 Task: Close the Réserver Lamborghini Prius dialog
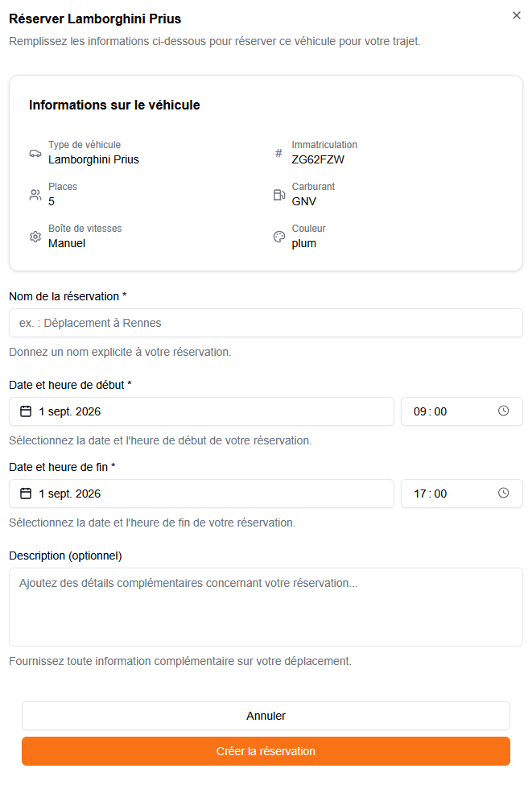coord(517,15)
